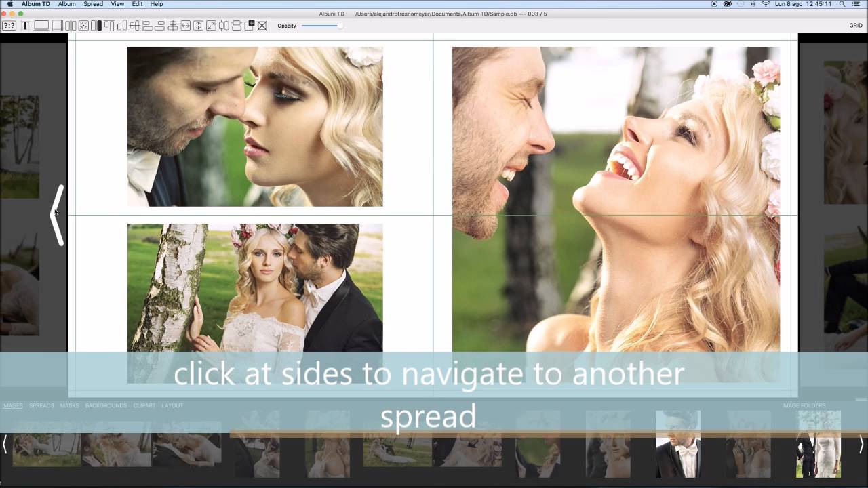Click the IMAGE FOLDERS button
This screenshot has width=868, height=488.
point(804,405)
